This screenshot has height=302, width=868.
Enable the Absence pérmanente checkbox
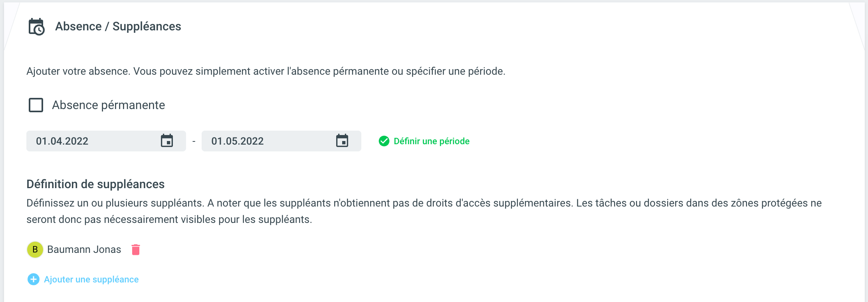[x=36, y=105]
